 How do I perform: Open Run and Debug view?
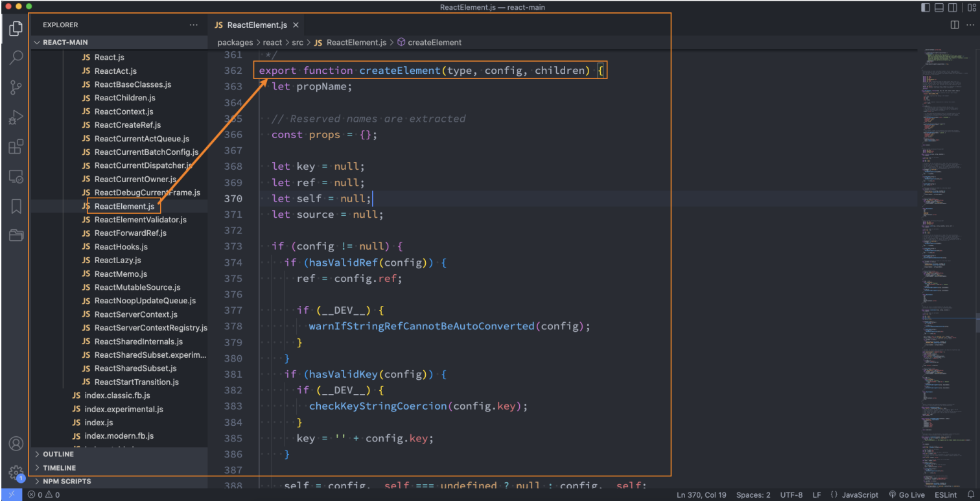click(x=16, y=117)
